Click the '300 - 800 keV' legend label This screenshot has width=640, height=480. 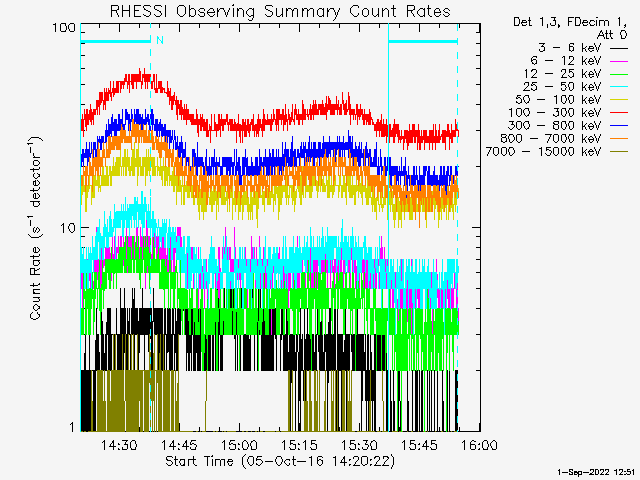(555, 126)
